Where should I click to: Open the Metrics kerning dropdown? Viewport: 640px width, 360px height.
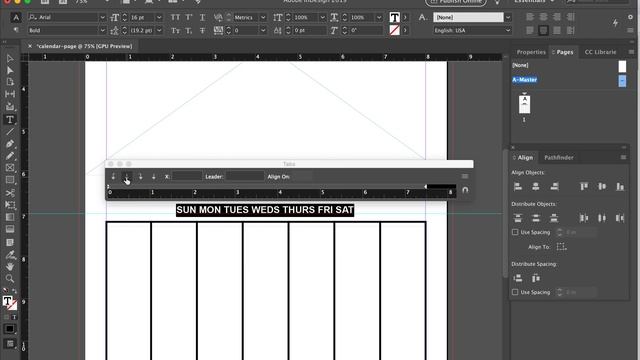click(x=263, y=18)
